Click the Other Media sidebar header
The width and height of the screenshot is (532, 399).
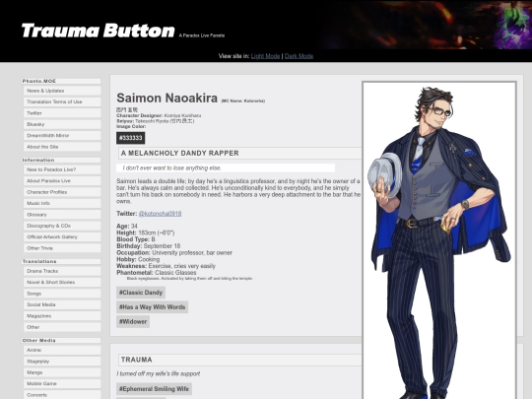(x=61, y=340)
